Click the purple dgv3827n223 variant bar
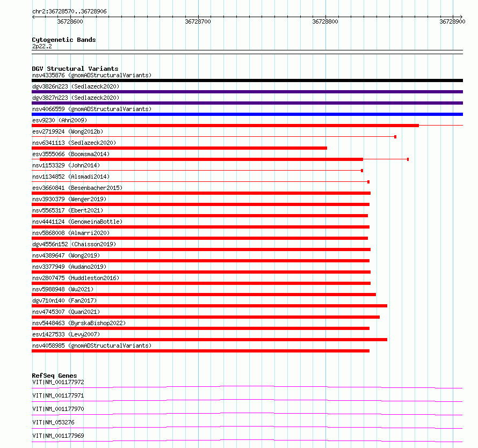 [247, 103]
